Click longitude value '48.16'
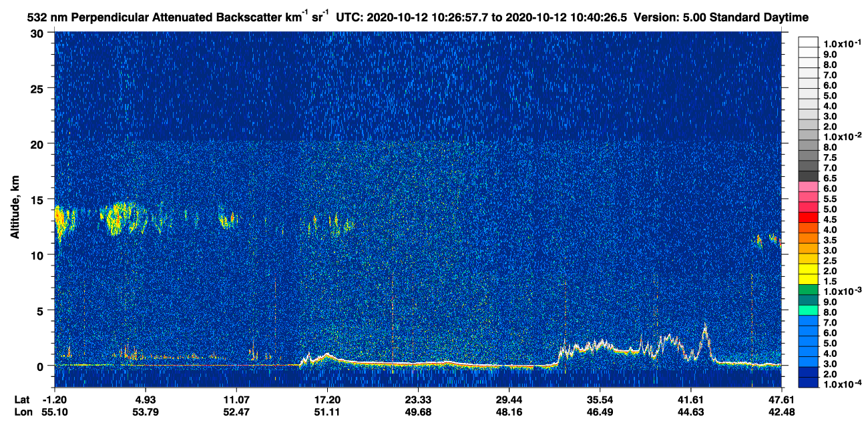Screen dimensions: 868x445 tap(509, 412)
